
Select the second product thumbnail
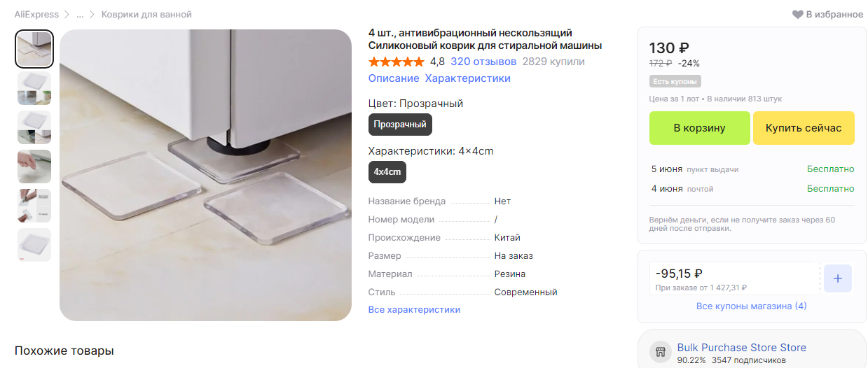[x=34, y=88]
